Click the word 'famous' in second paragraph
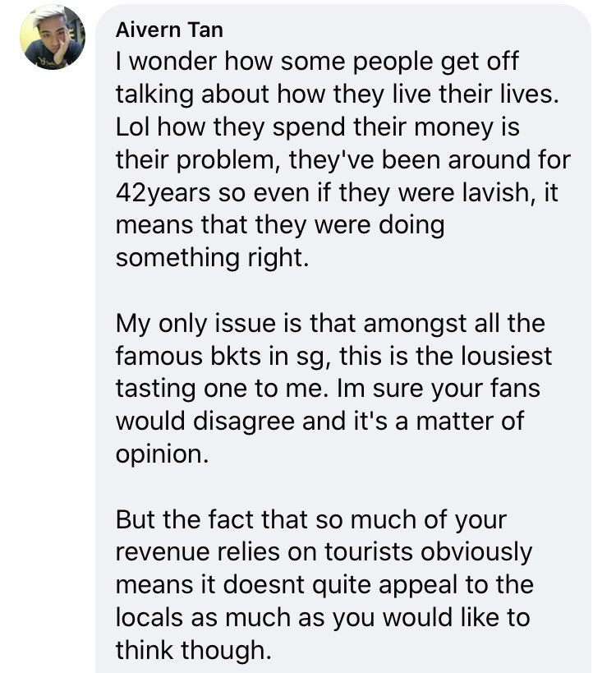 coord(159,356)
